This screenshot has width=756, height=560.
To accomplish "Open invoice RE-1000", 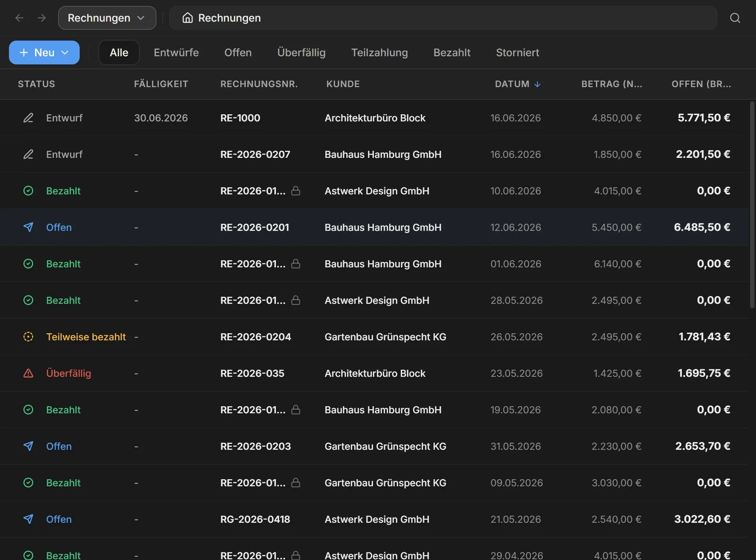I will 240,118.
